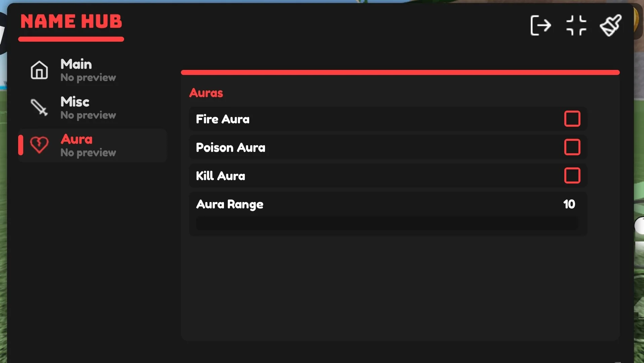Screen dimensions: 644x363
Task: Click the exit arrow icon
Action: 541,25
